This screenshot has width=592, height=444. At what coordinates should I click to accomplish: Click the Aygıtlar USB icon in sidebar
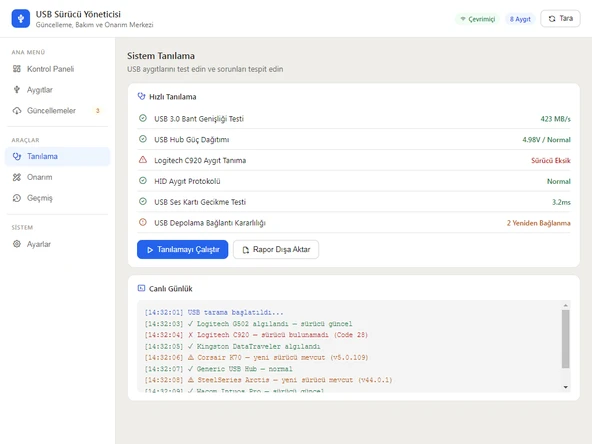pyautogui.click(x=17, y=89)
